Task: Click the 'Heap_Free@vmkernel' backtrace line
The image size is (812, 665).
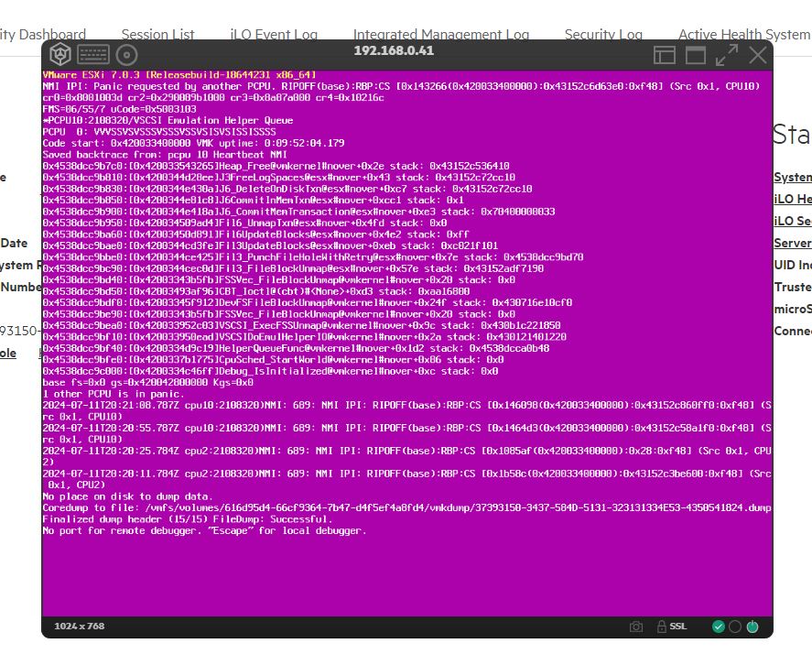Action: coord(276,166)
